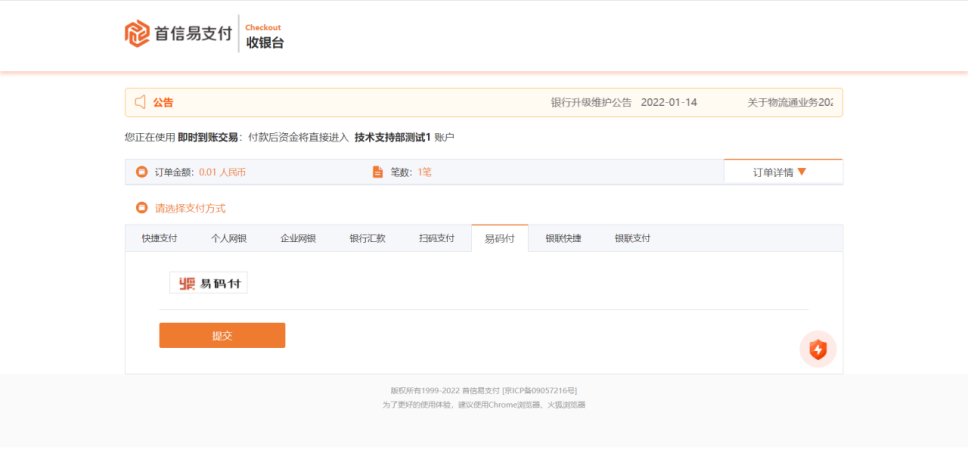Select the 易码付 tab
Viewport: 968px width, 475px height.
[500, 238]
